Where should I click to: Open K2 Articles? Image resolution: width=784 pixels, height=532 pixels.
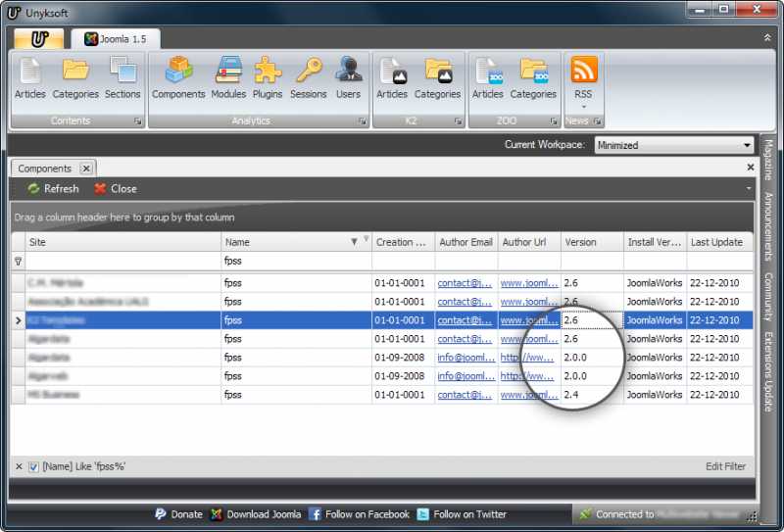392,78
